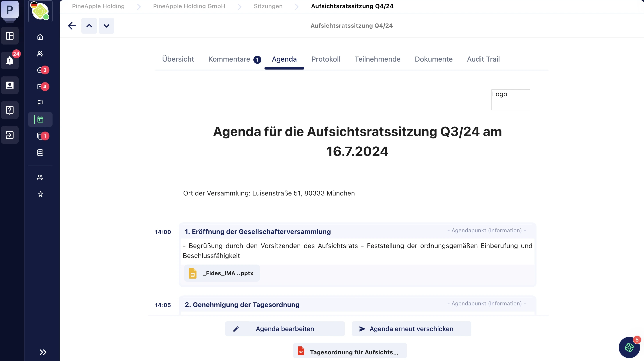Expand sidebar with double chevron
The width and height of the screenshot is (644, 361).
pyautogui.click(x=43, y=352)
